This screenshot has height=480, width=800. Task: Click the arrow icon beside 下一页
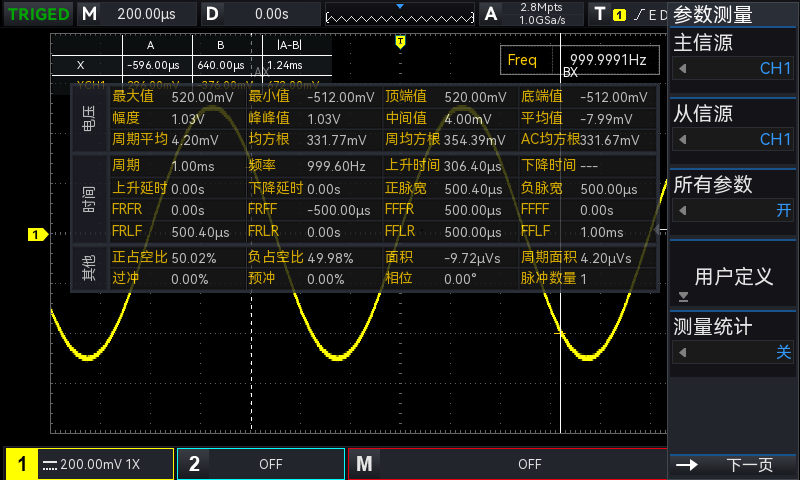(x=687, y=465)
